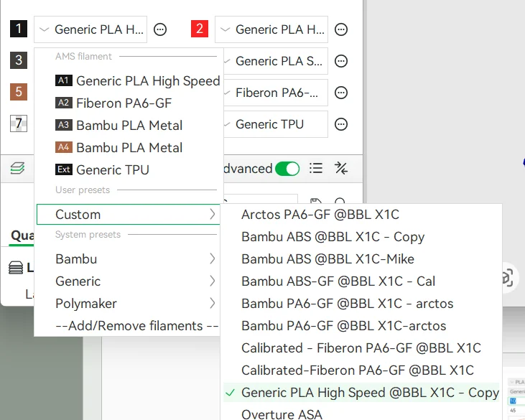Click filament 1 black color swatch
This screenshot has width=525, height=420.
tap(19, 29)
